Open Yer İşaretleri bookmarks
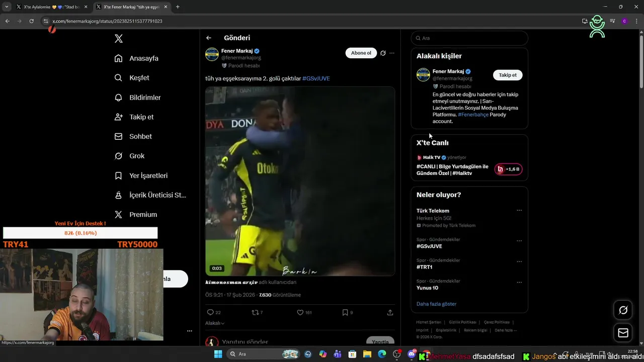Viewport: 644px width, 362px height. pos(141,175)
